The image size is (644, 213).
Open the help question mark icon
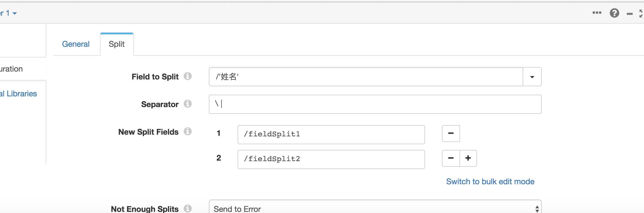click(614, 13)
